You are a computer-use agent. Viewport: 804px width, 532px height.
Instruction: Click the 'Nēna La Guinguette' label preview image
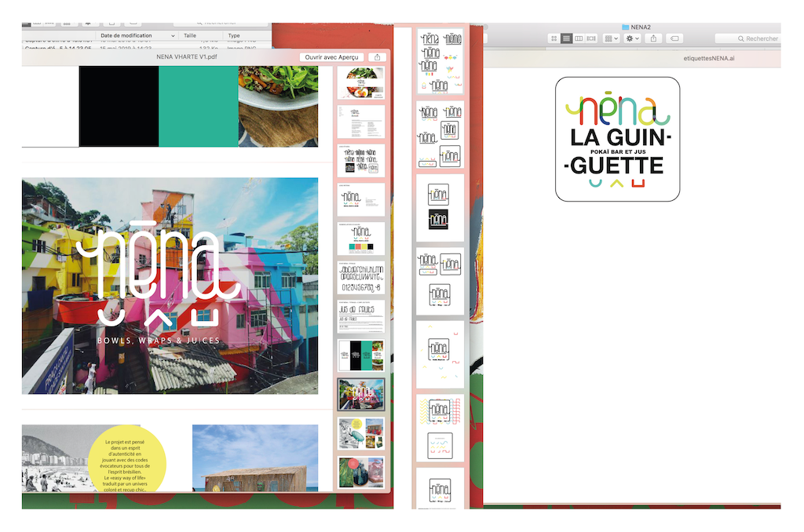click(x=618, y=140)
